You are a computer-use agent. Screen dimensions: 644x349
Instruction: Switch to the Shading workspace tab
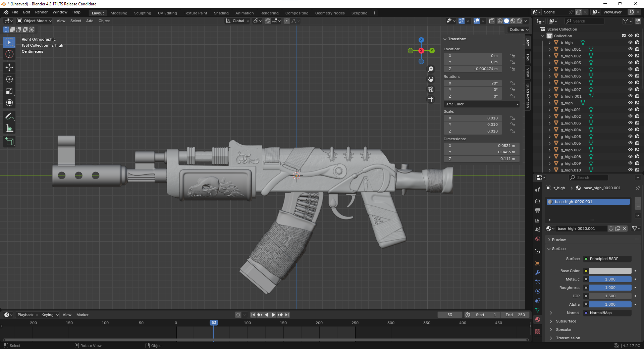(221, 13)
